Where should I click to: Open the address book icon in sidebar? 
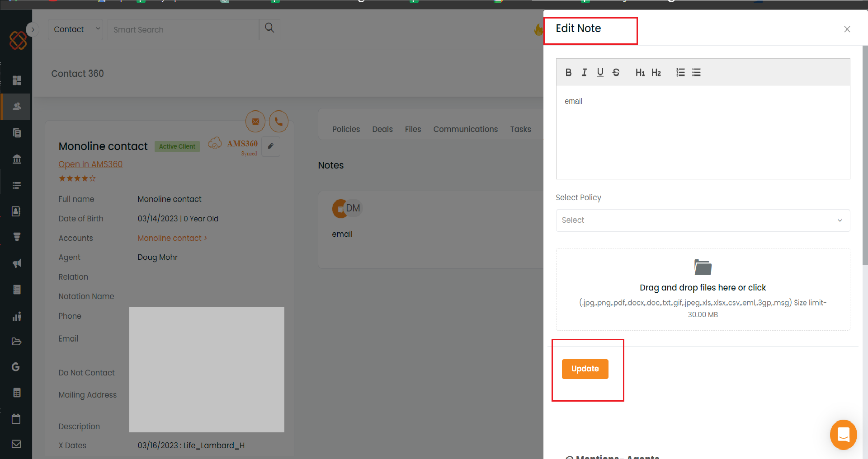coord(16,211)
